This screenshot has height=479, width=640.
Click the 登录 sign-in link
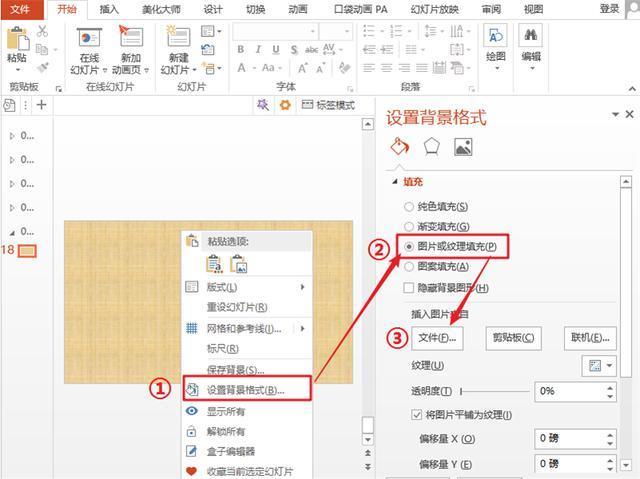[x=609, y=9]
